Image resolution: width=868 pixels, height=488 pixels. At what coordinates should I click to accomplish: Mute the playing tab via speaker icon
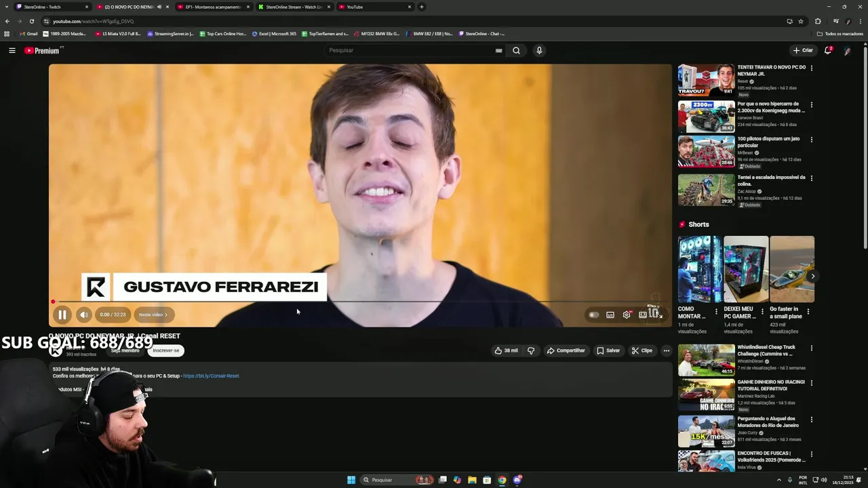tap(159, 7)
